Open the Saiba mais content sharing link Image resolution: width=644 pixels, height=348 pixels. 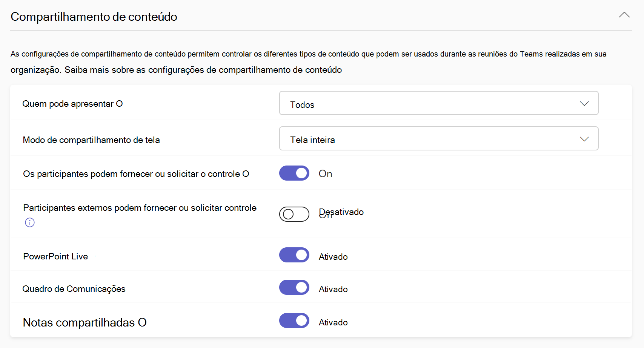click(x=203, y=70)
